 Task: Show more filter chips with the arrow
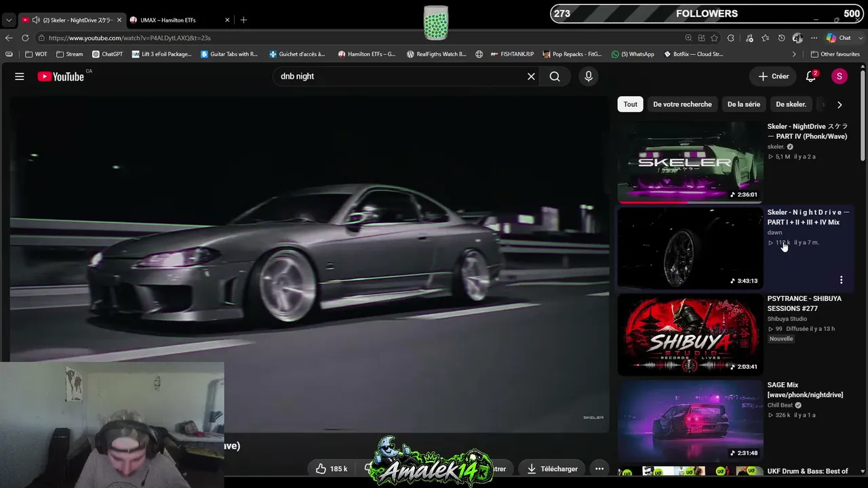pyautogui.click(x=840, y=104)
